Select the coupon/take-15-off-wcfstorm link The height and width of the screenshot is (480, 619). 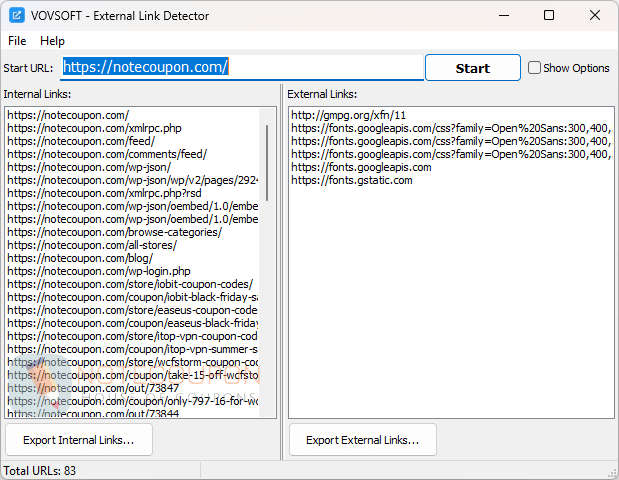point(133,376)
